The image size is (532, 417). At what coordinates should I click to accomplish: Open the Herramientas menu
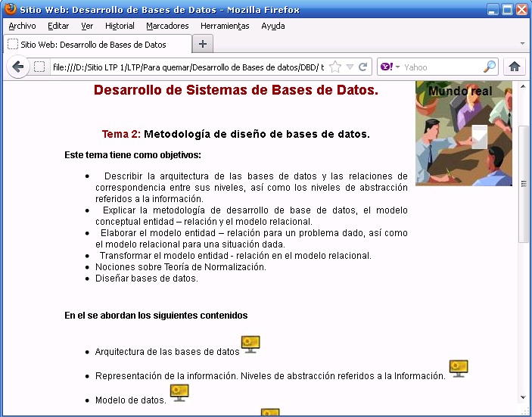point(224,26)
